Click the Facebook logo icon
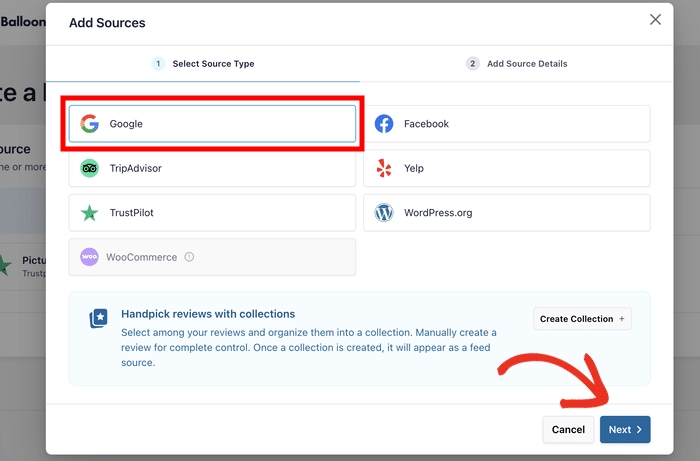 (x=384, y=124)
